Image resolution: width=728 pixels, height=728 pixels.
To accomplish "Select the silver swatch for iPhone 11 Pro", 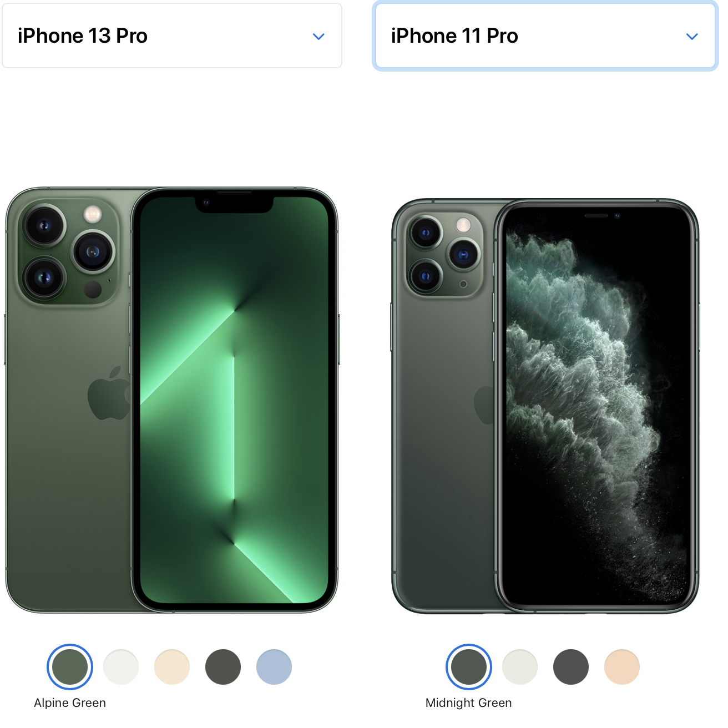I will 520,667.
